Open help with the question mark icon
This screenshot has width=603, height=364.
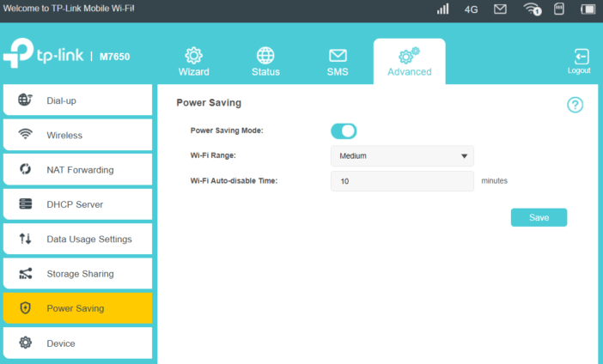[x=575, y=105]
